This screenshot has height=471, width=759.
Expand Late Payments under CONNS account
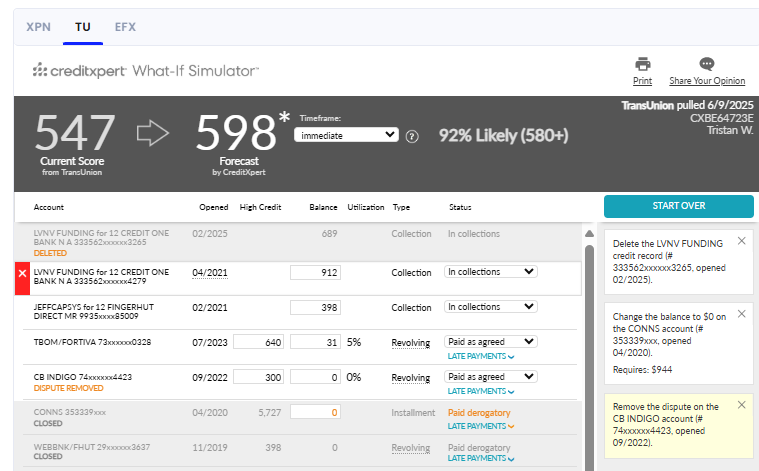481,426
